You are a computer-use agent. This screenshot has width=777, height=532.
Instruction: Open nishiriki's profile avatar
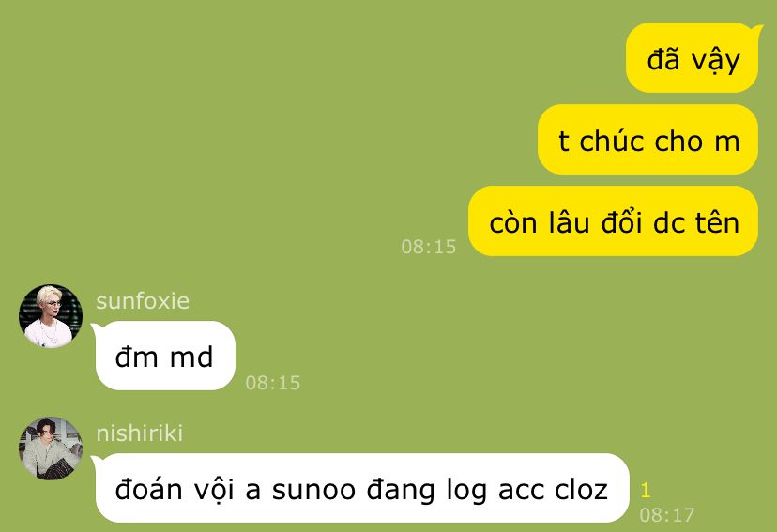click(x=51, y=448)
